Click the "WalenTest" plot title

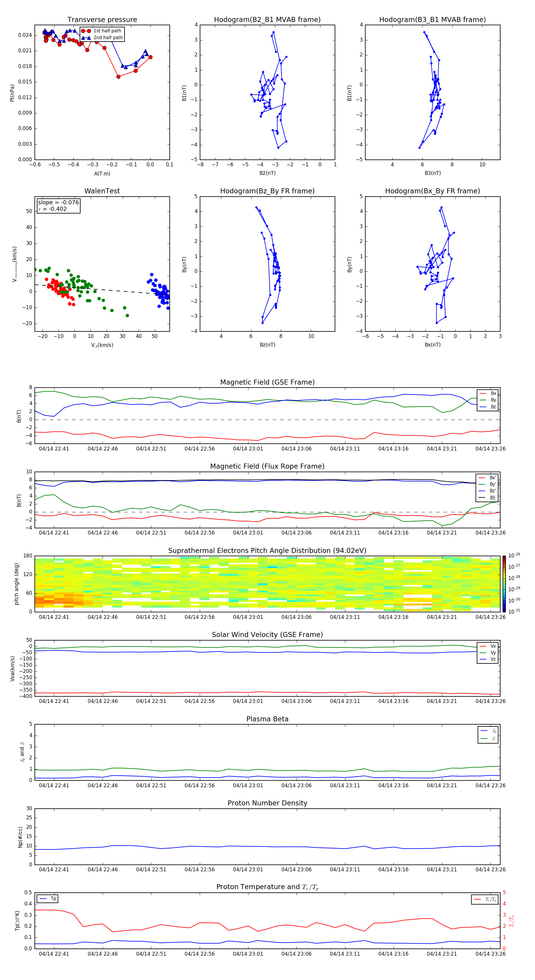(x=102, y=191)
